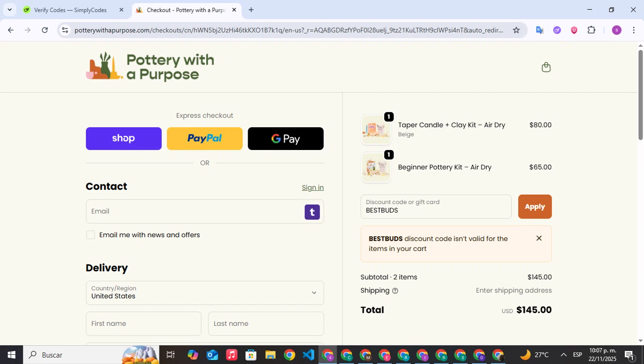Open Outlook from the taskbar
Screen dimensions: 644x364
pos(212,355)
